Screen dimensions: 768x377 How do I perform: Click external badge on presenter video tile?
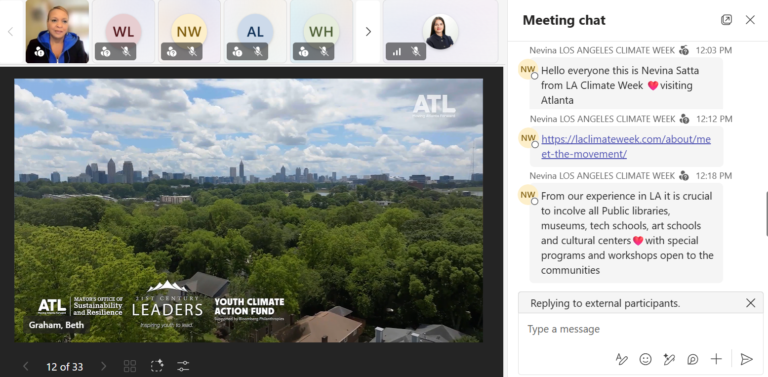pyautogui.click(x=39, y=51)
